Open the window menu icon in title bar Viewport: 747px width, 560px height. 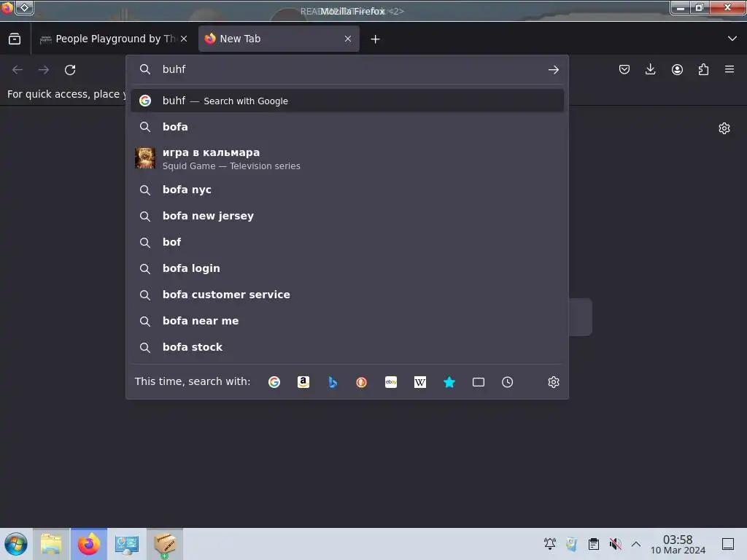coord(7,7)
